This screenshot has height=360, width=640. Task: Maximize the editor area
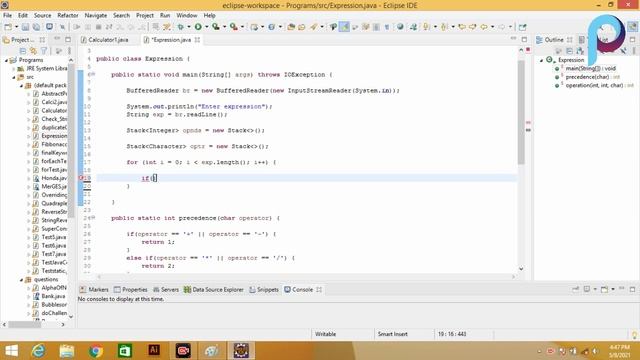524,40
